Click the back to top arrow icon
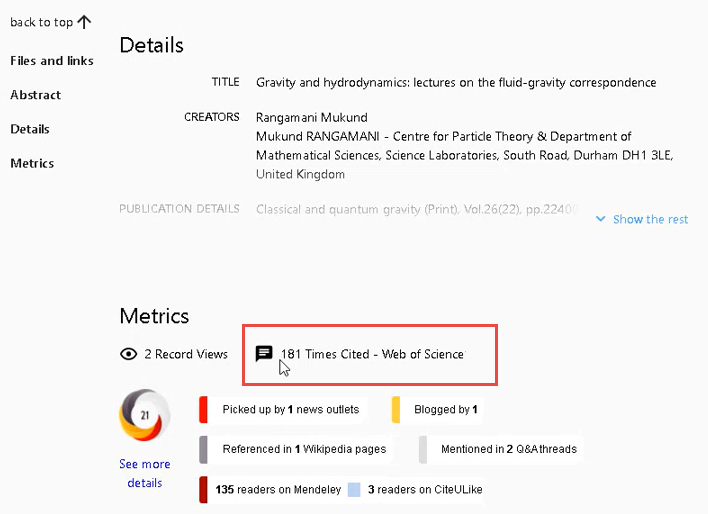The height and width of the screenshot is (514, 708). [x=84, y=22]
